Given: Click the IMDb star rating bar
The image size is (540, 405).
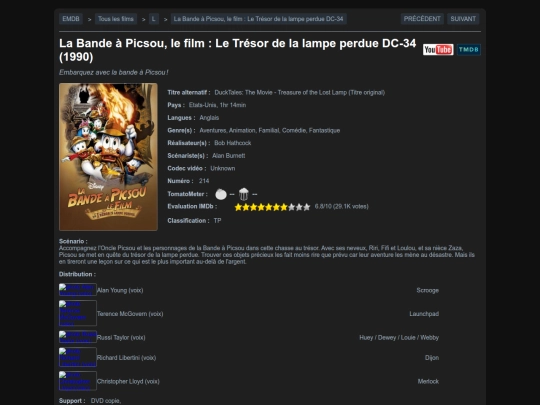Looking at the screenshot, I should click(272, 207).
